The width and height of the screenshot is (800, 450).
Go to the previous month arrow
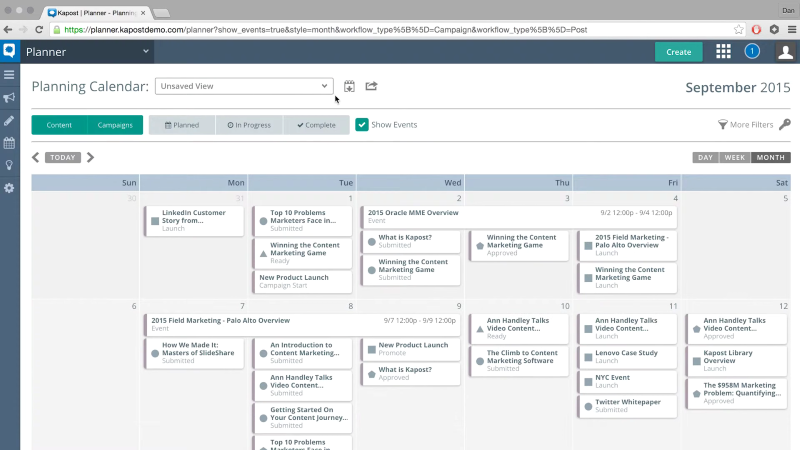click(35, 157)
